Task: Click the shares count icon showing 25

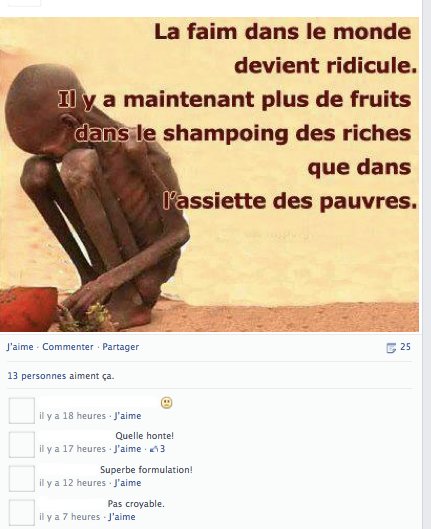Action: (x=391, y=347)
